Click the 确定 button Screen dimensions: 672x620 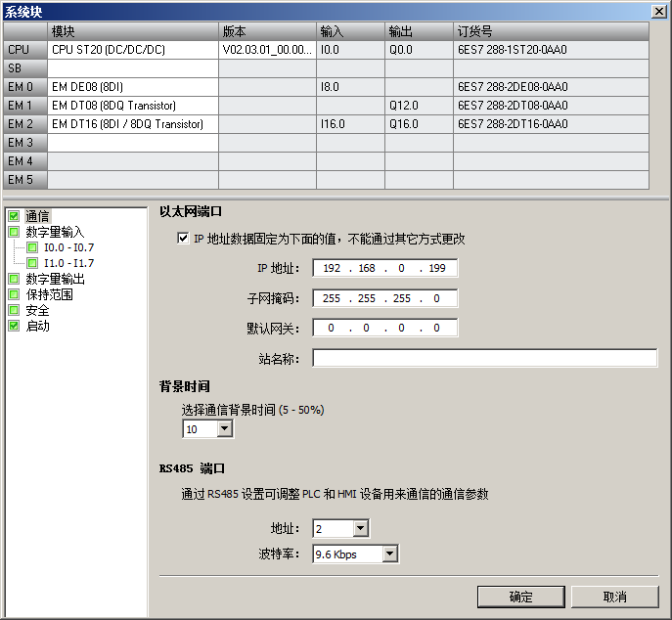(x=520, y=597)
